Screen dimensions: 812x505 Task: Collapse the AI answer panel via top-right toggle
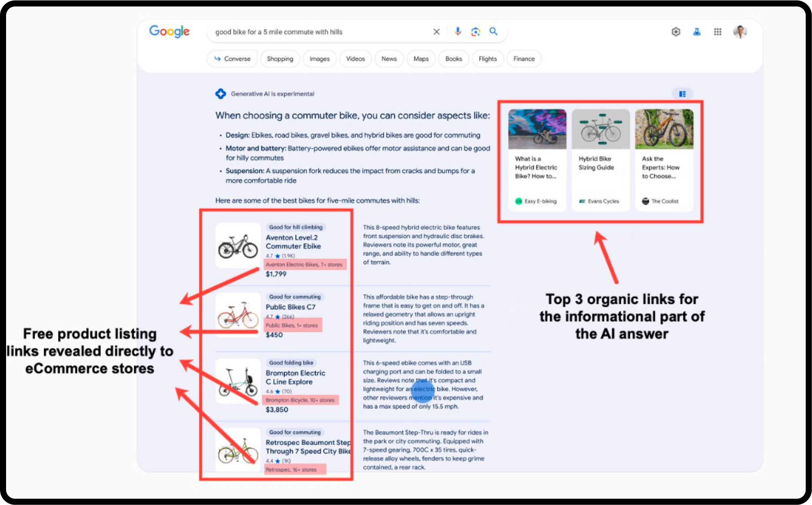coord(683,93)
